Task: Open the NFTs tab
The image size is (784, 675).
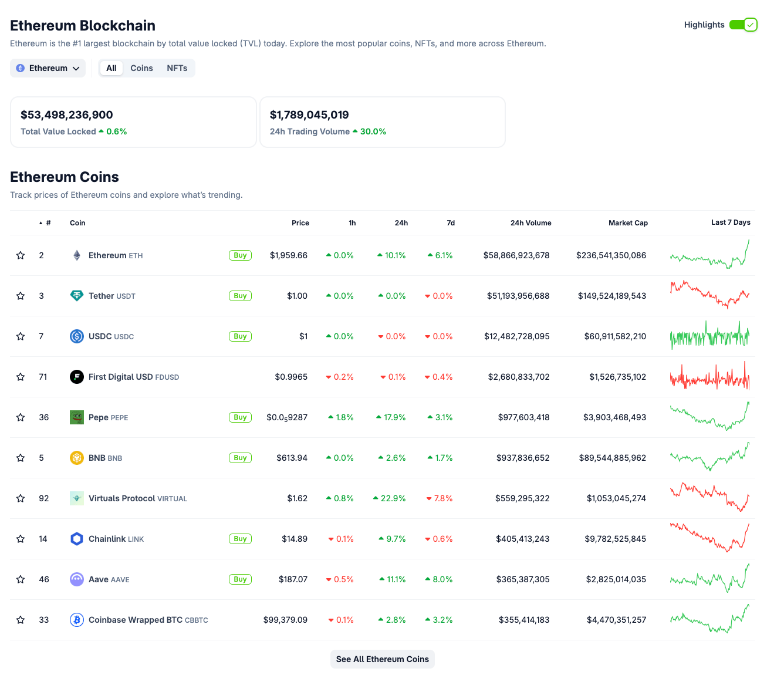Action: click(177, 68)
